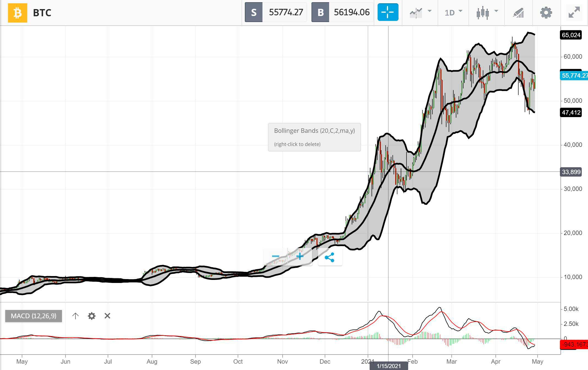
Task: Open the candlestick chart type icon
Action: [483, 13]
